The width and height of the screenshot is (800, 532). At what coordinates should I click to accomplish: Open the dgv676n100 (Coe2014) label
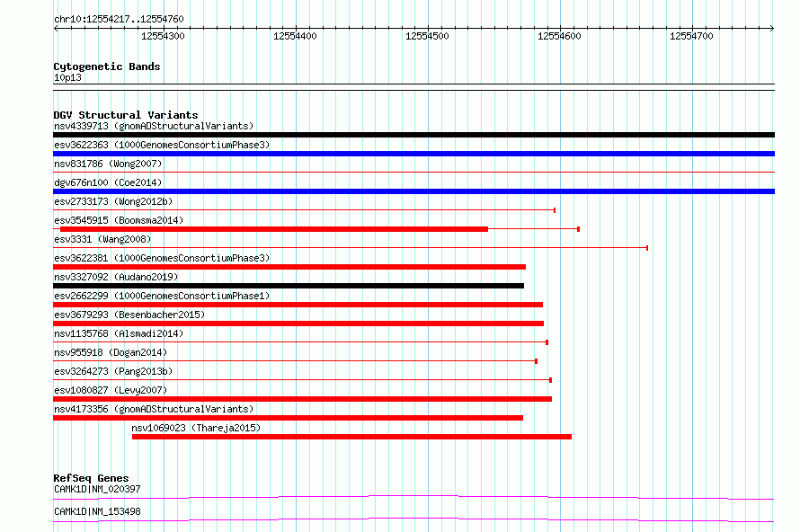108,182
